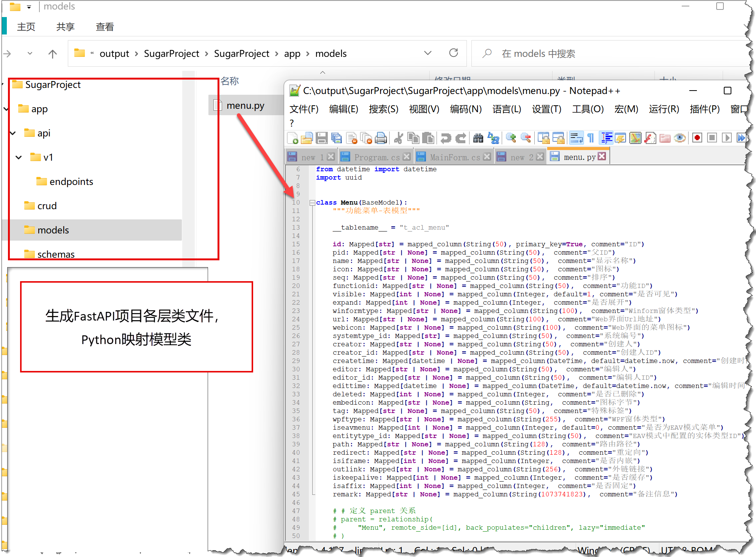This screenshot has width=756, height=557.
Task: Click the Save All toolbar icon
Action: [336, 138]
